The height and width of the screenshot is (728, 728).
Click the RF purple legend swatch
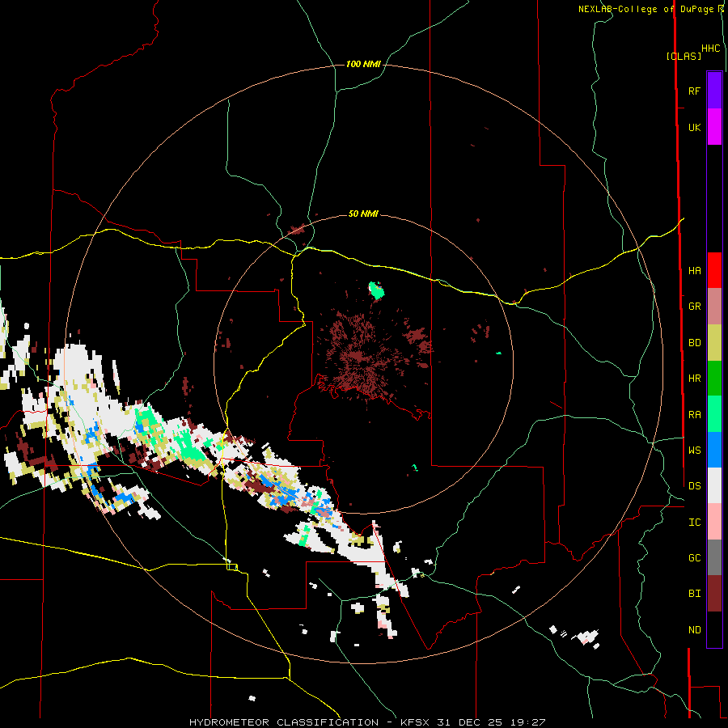(x=714, y=90)
